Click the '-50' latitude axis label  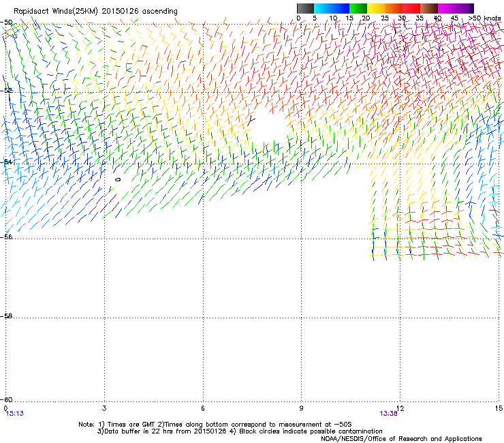coord(6,22)
